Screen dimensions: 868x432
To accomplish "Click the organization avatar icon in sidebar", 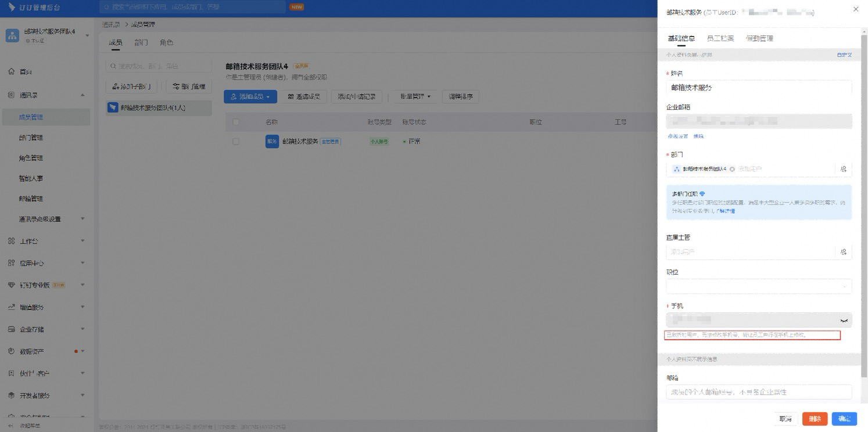I will click(12, 35).
